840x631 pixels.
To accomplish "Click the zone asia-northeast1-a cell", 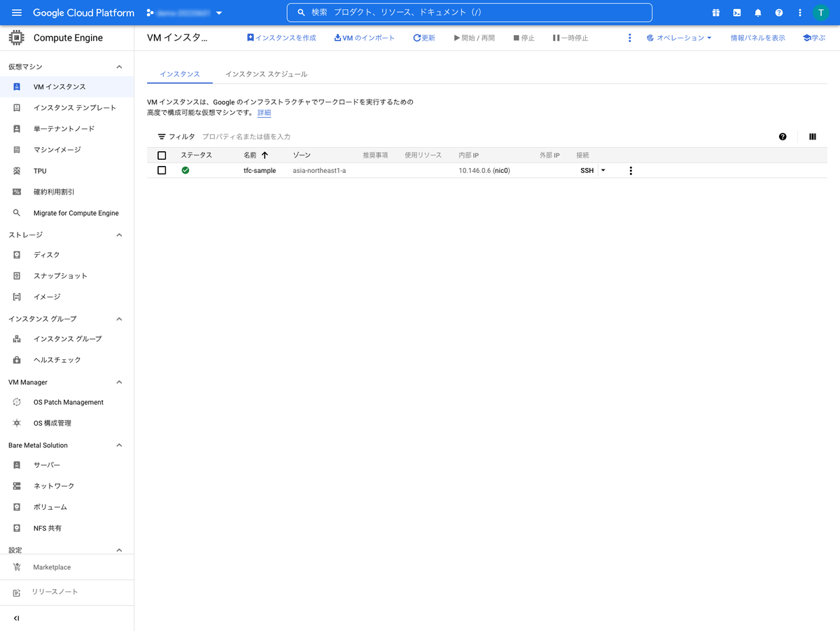I will (319, 170).
